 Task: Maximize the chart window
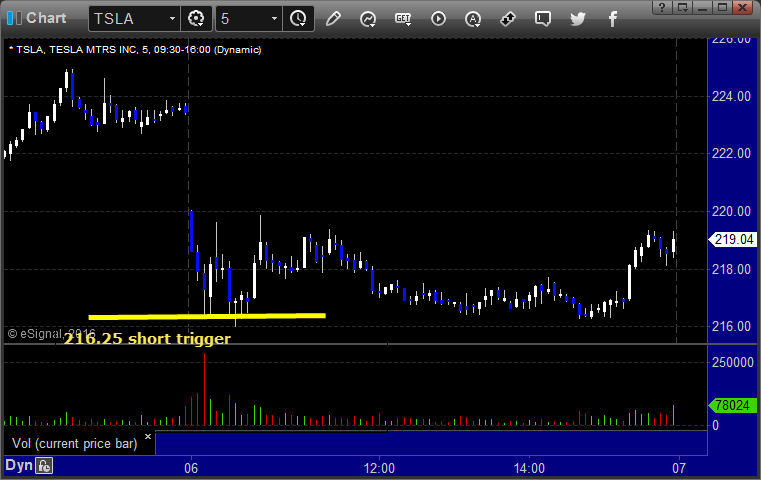(x=722, y=7)
